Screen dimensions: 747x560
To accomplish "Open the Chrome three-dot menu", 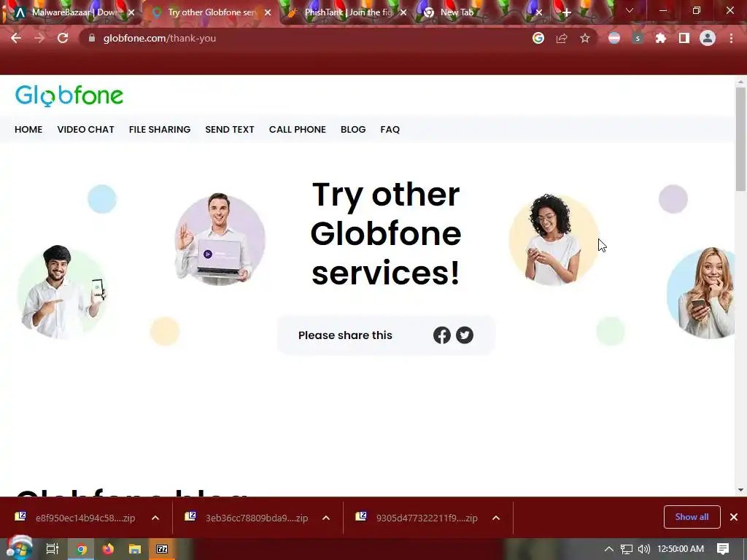I will 731,38.
